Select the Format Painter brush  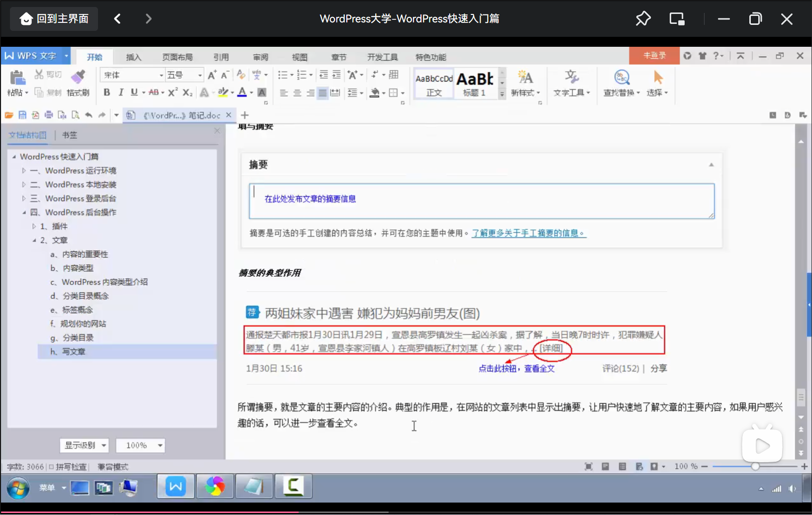[x=78, y=76]
